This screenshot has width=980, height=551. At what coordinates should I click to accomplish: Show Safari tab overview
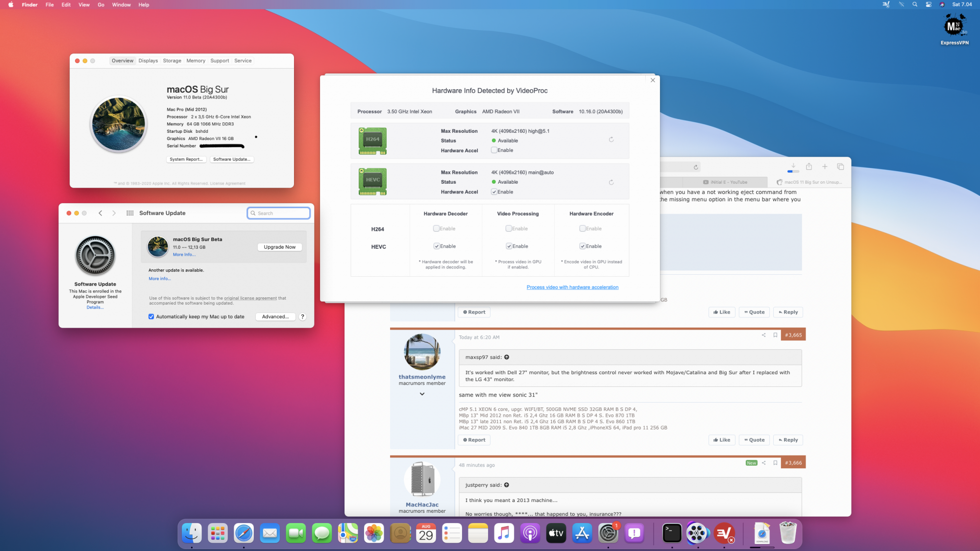click(x=840, y=167)
